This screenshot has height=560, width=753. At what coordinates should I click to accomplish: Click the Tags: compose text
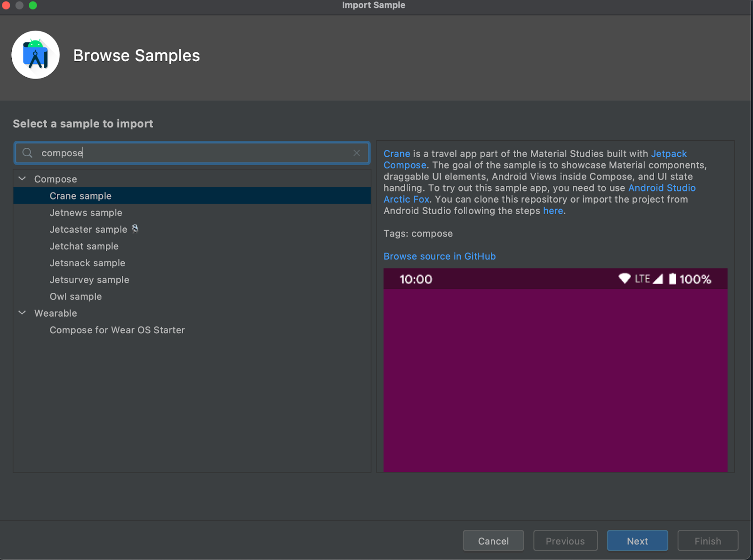(418, 233)
